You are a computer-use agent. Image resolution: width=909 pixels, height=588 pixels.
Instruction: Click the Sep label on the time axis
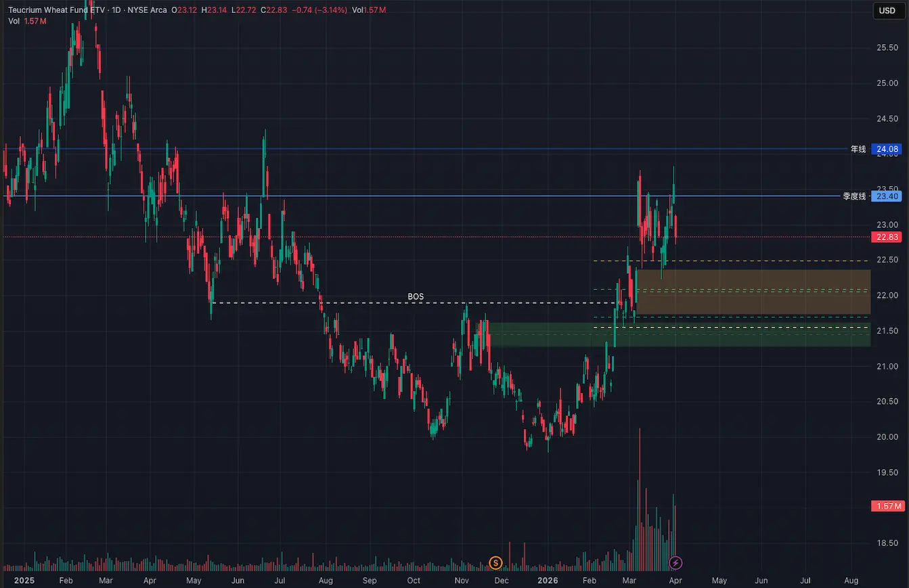[x=370, y=581]
